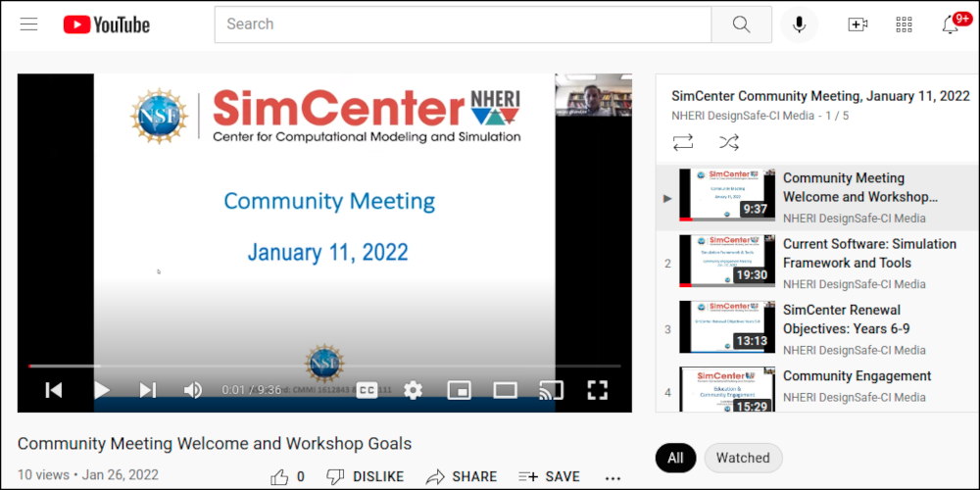Open player settings gear

click(x=413, y=390)
